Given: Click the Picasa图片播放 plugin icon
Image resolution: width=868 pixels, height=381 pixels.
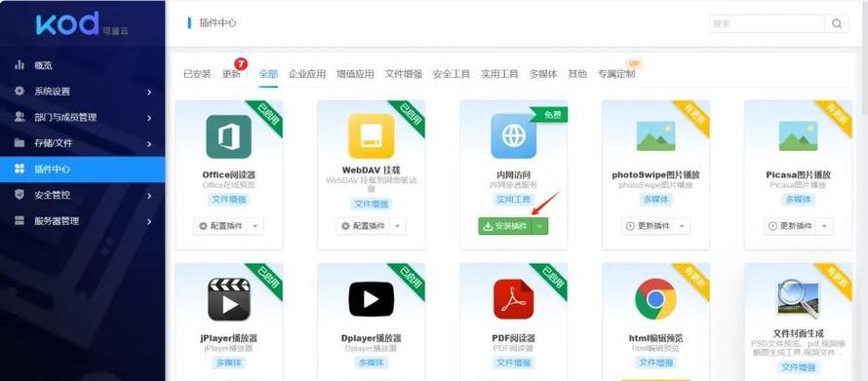Looking at the screenshot, I should click(x=798, y=136).
